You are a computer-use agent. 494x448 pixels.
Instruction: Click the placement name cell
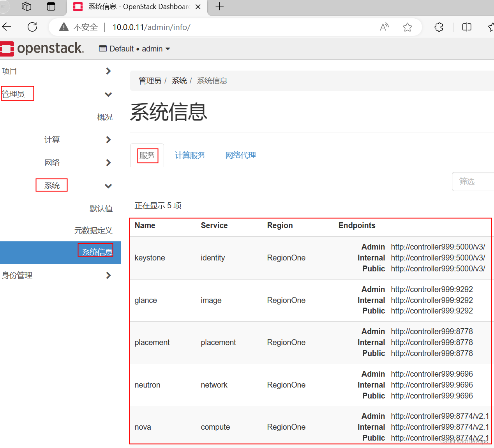tap(152, 342)
